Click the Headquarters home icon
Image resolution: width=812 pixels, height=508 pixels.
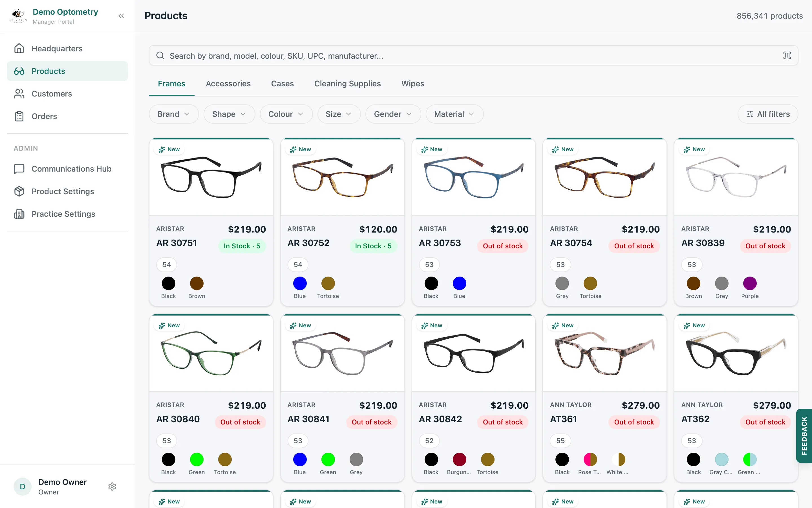[x=19, y=48]
